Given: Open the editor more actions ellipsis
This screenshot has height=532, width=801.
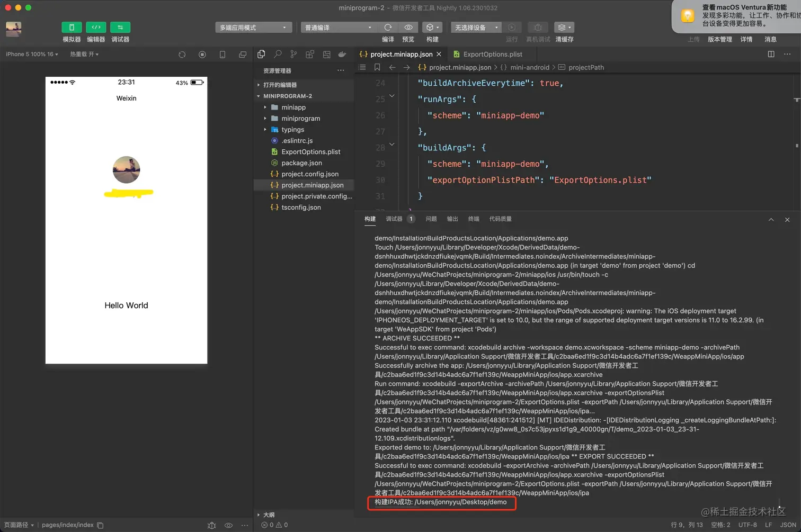Looking at the screenshot, I should [x=787, y=54].
